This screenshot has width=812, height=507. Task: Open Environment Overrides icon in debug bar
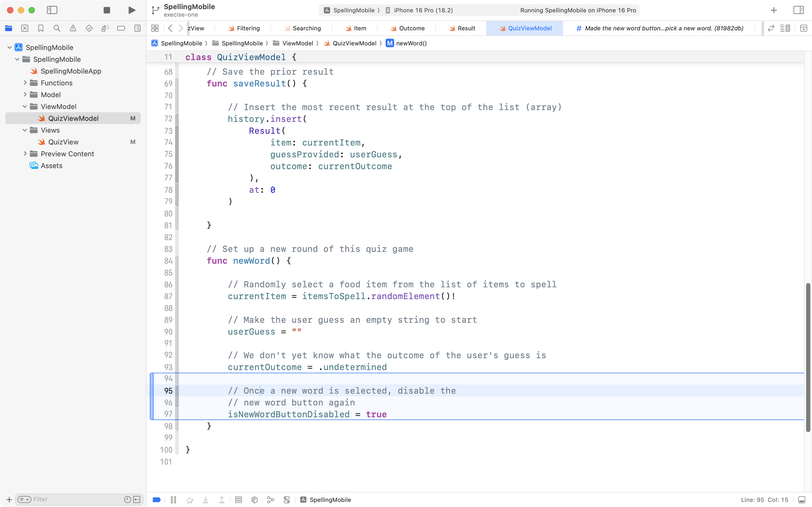point(287,500)
